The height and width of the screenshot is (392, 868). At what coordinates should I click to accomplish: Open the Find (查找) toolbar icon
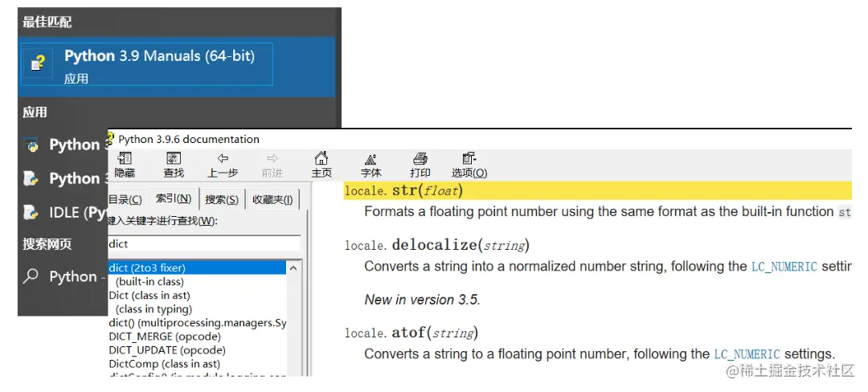pyautogui.click(x=174, y=159)
